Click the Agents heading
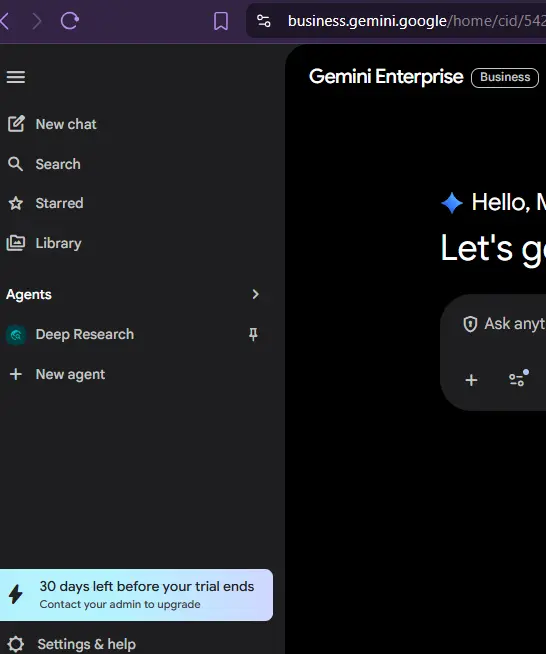Image resolution: width=546 pixels, height=654 pixels. (29, 294)
